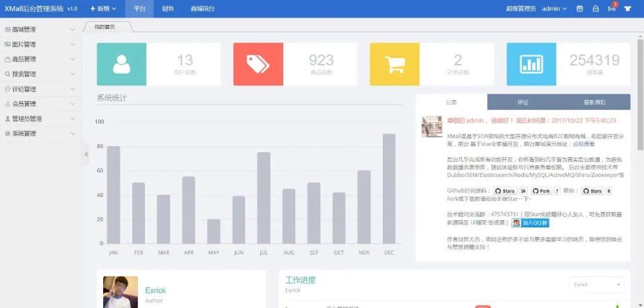Click the 13 用户总数 value
The width and height of the screenshot is (644, 308).
pyautogui.click(x=185, y=60)
